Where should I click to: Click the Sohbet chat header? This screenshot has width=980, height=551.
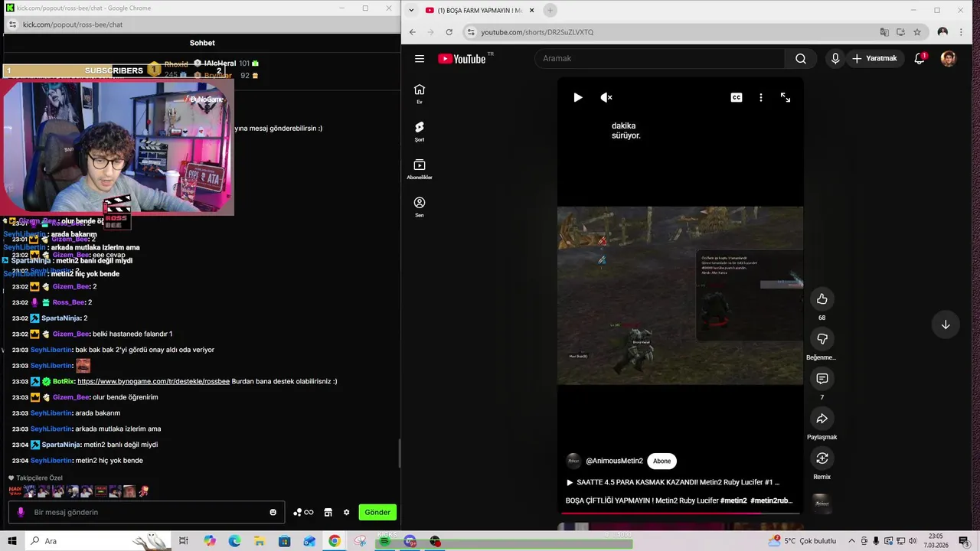point(202,43)
